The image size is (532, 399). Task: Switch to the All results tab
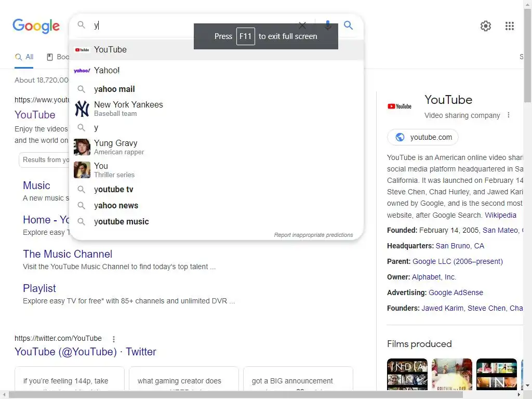24,57
